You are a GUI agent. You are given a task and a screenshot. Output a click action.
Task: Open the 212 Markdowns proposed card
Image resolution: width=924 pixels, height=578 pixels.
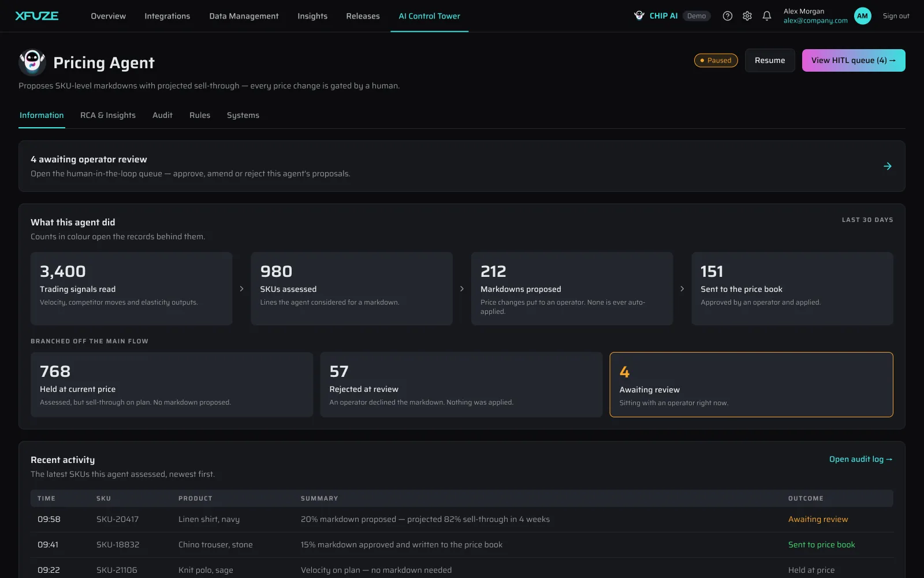[572, 288]
